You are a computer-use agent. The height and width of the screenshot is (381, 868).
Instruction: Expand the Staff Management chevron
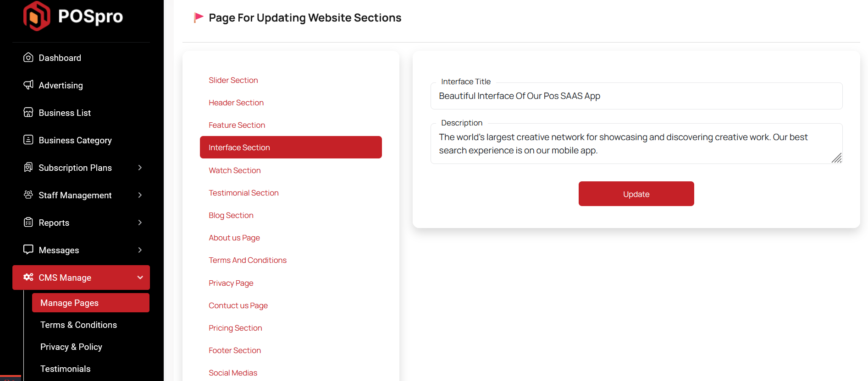pos(140,195)
